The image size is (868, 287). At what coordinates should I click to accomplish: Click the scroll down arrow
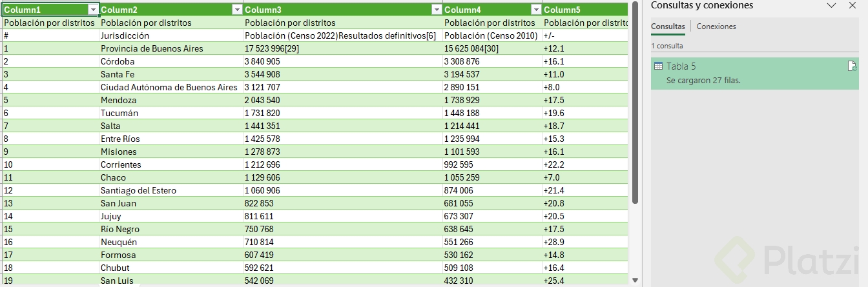(x=635, y=281)
